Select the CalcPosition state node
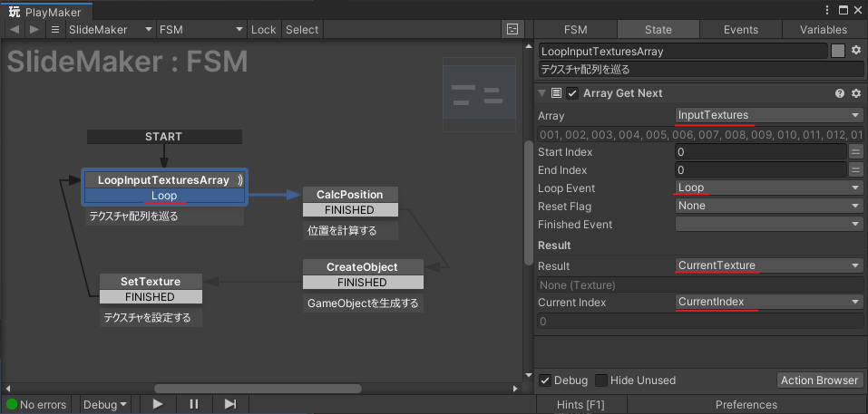 [349, 195]
